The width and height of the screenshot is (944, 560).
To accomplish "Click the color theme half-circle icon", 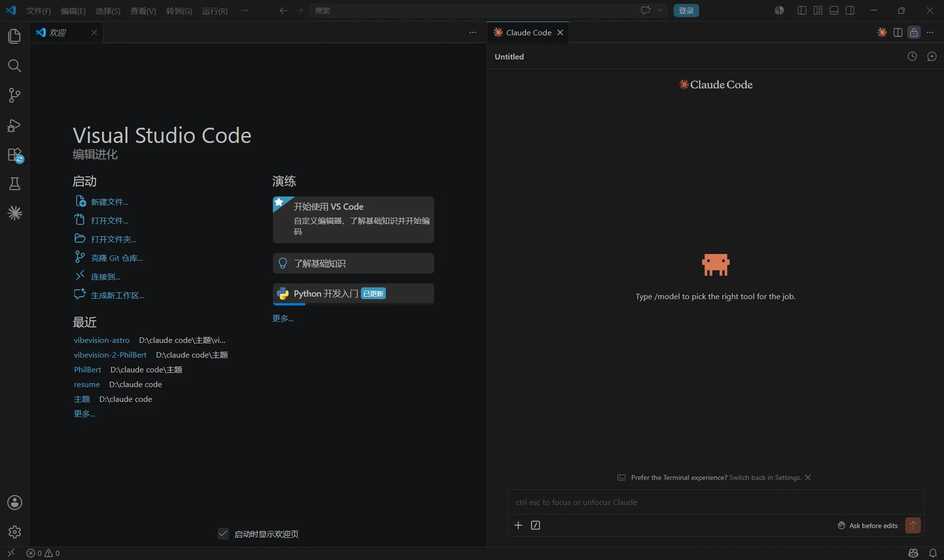I will (x=779, y=10).
